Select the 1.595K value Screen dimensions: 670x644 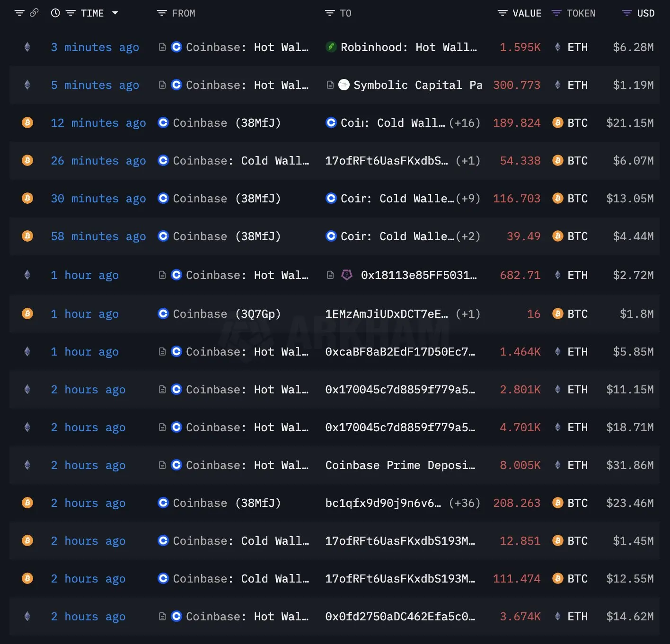click(520, 47)
